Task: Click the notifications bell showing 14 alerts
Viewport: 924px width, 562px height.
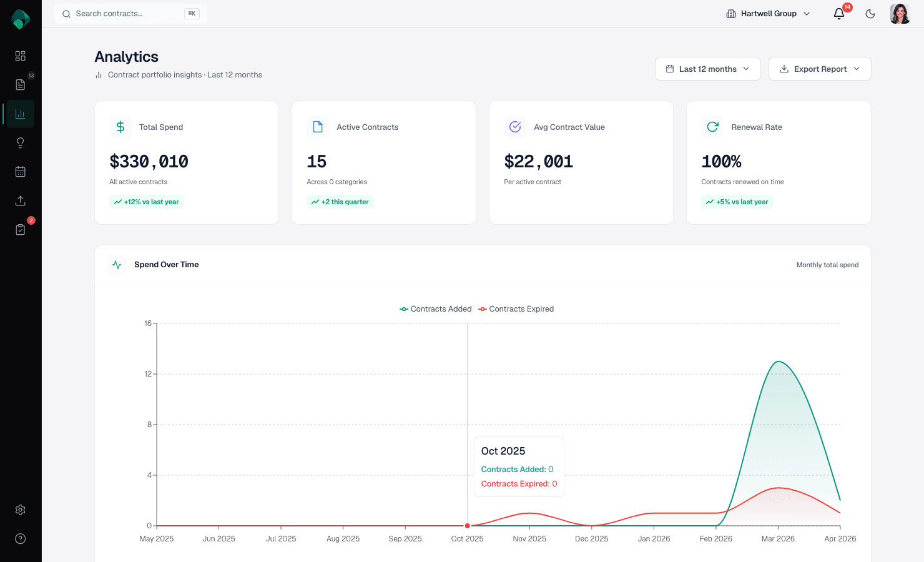Action: click(838, 13)
